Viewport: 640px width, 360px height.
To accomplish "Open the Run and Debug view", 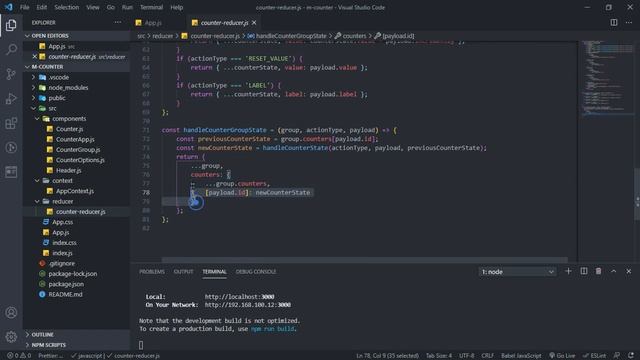I will (11, 98).
